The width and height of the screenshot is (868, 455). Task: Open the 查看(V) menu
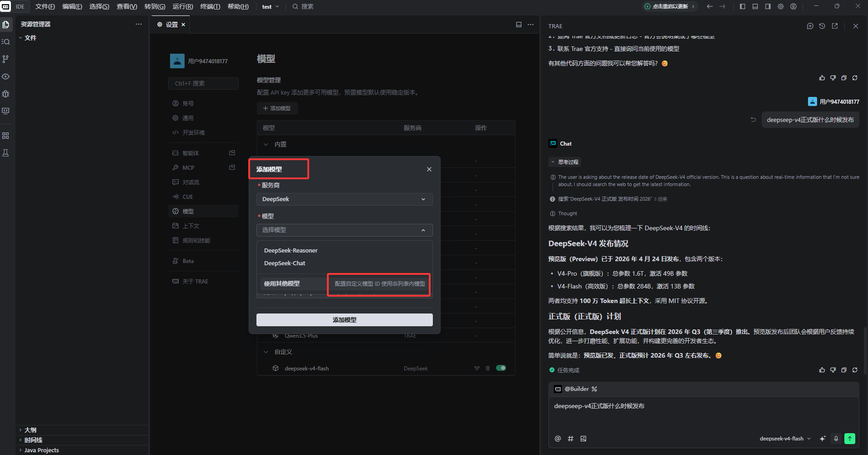tap(127, 7)
